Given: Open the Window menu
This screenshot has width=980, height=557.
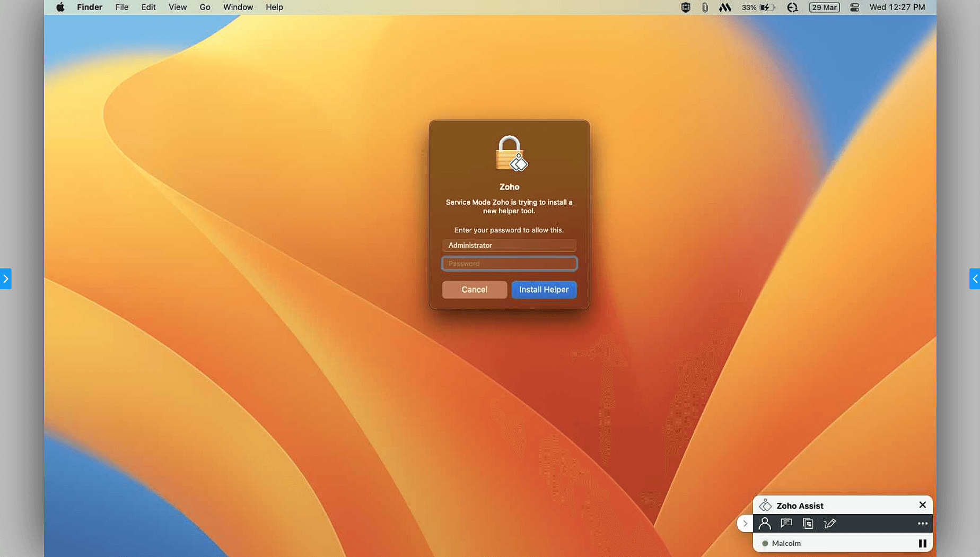Looking at the screenshot, I should click(x=238, y=7).
